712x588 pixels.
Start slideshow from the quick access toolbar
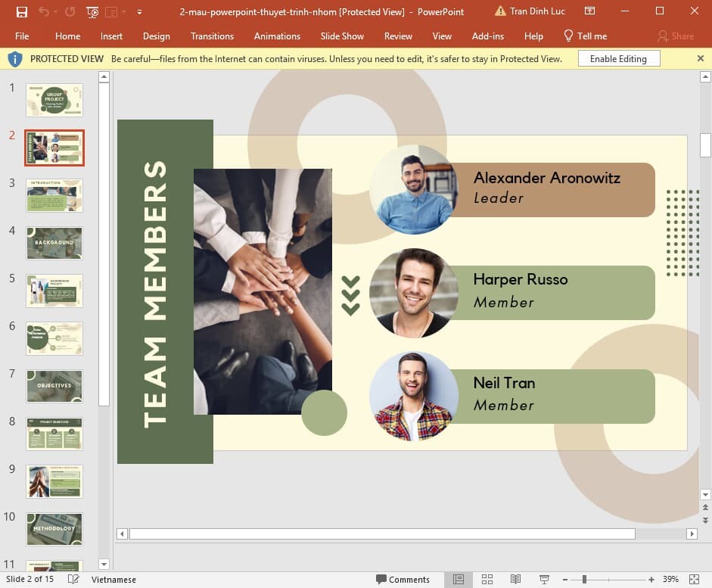click(x=92, y=12)
